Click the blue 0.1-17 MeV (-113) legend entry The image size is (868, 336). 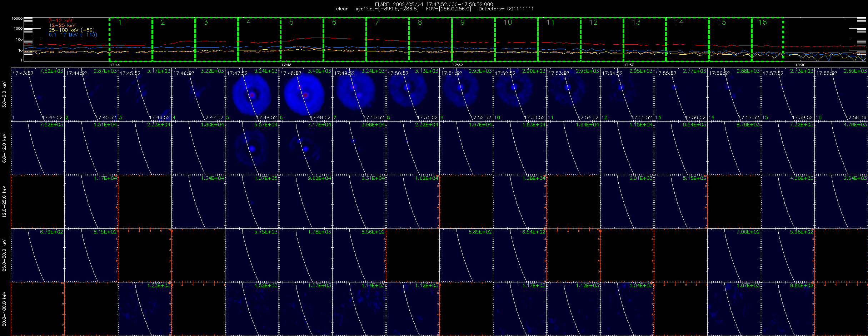pos(73,35)
